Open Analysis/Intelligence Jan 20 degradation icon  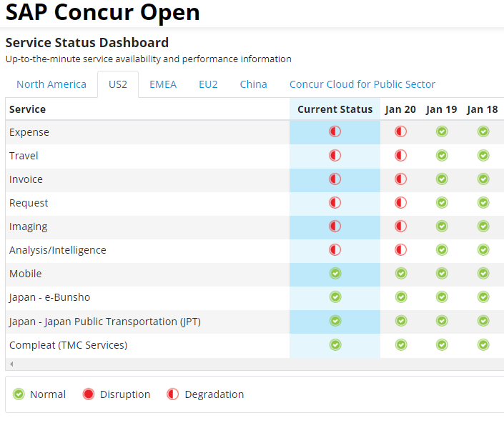pos(400,249)
